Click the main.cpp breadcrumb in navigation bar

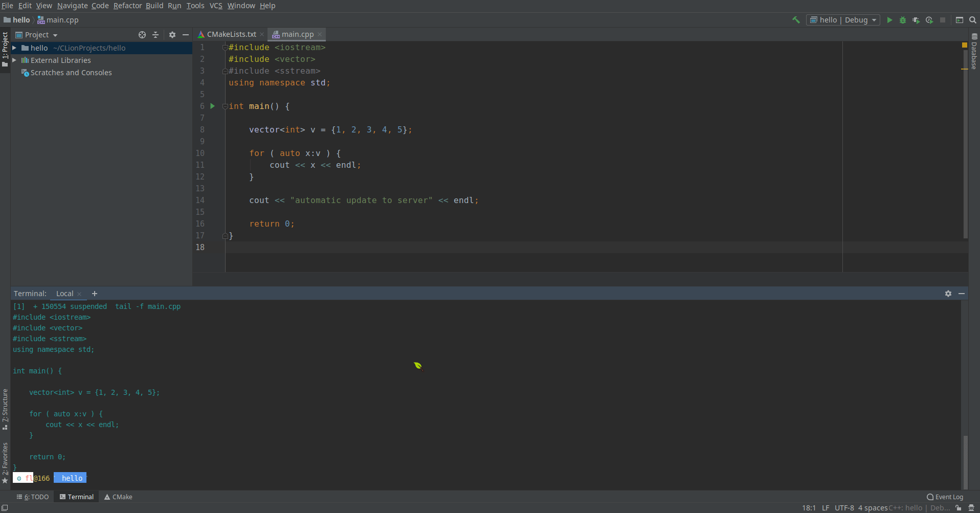coord(58,20)
